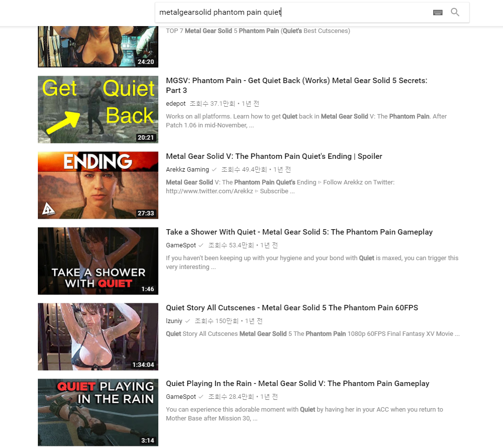
Task: Click description 'You can experience this adorable moment'
Action: coord(304,414)
